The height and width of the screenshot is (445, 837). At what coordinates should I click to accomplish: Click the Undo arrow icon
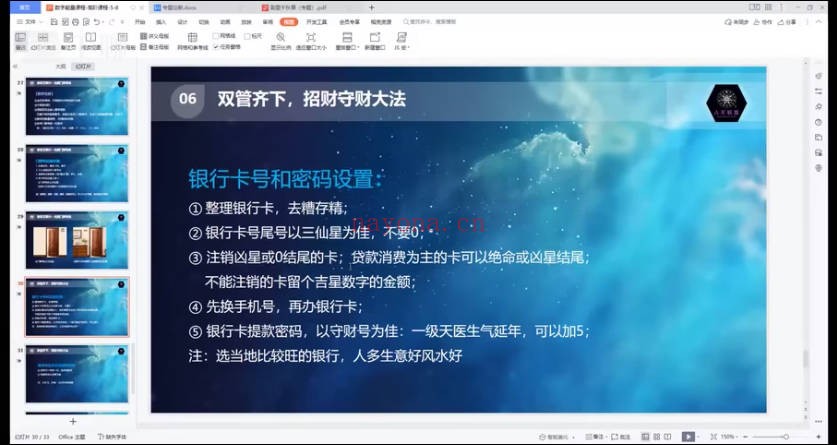point(96,22)
